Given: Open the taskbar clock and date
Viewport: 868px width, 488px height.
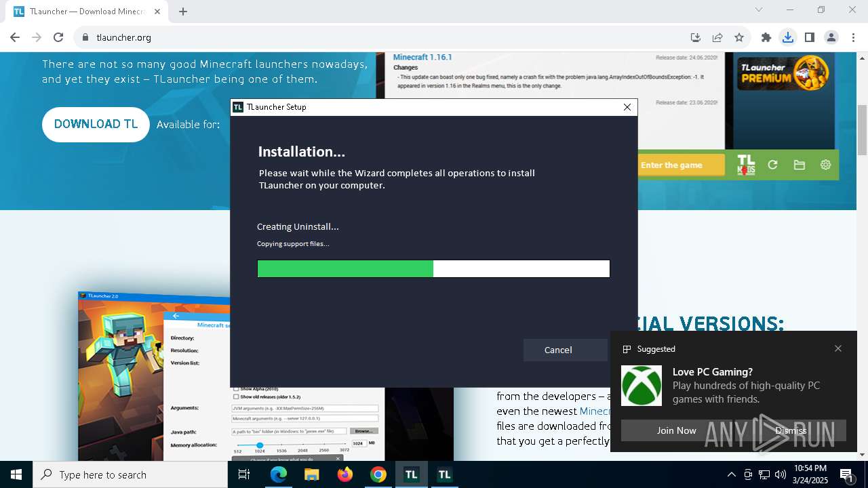Looking at the screenshot, I should [810, 474].
